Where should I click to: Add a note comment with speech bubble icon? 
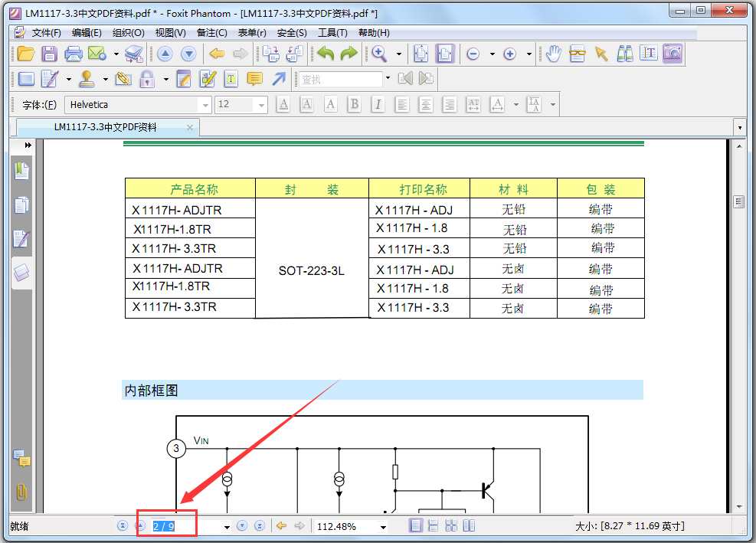click(254, 79)
